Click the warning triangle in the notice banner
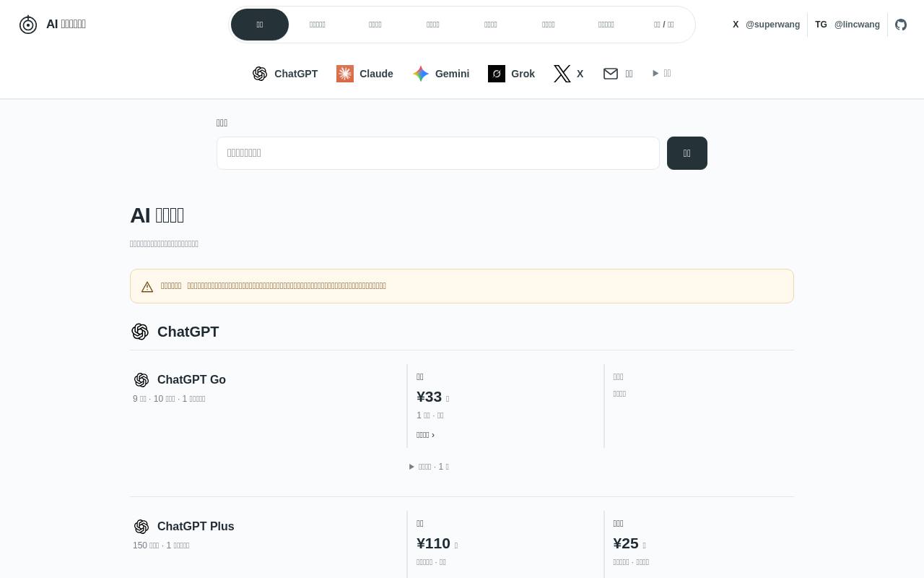 pyautogui.click(x=147, y=287)
